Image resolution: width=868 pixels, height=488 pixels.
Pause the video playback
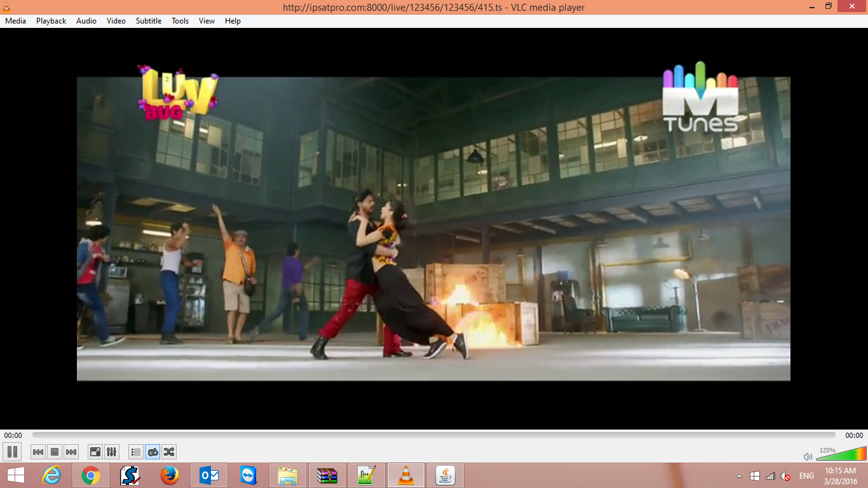tap(12, 452)
